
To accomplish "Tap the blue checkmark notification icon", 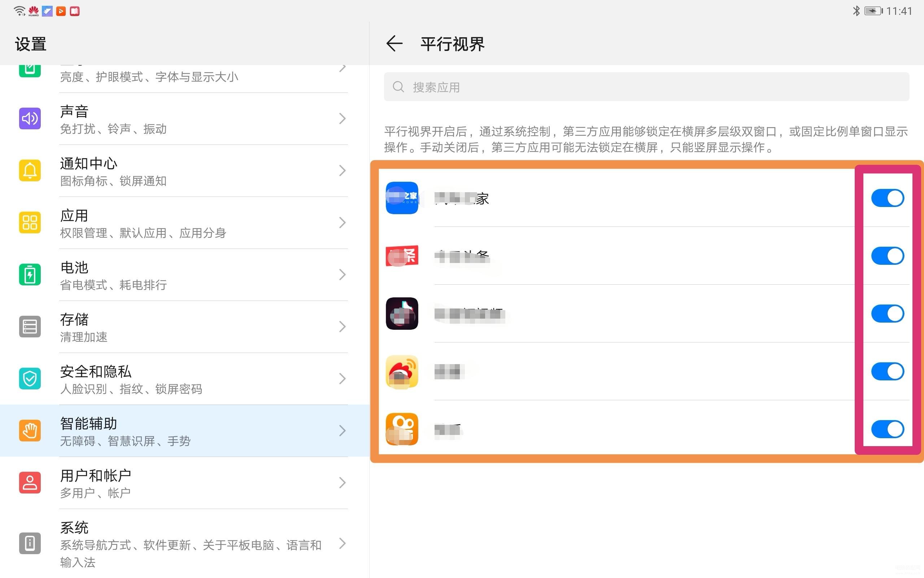I will point(47,11).
